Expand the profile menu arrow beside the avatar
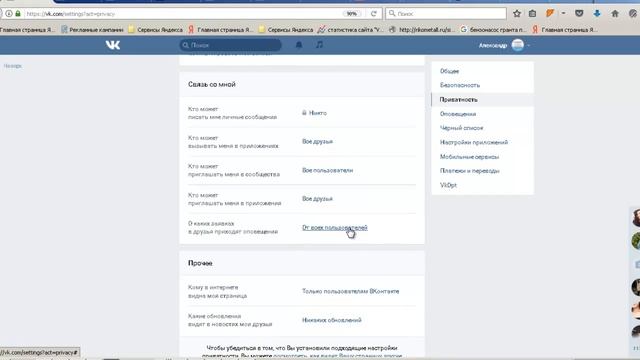 click(528, 45)
